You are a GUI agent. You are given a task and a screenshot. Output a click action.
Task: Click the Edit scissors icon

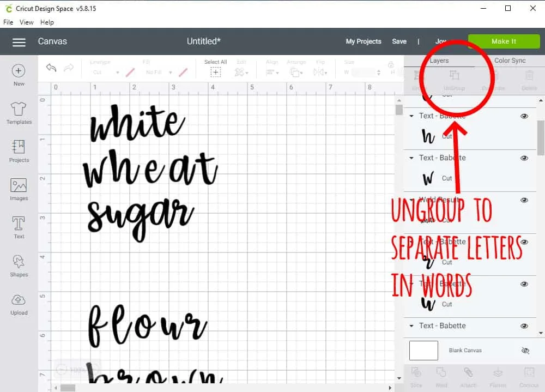239,72
